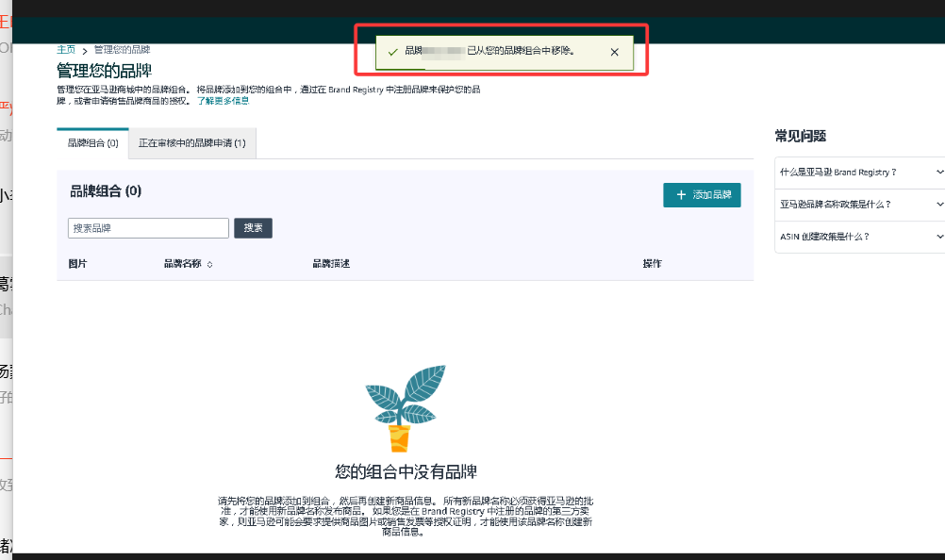Viewport: 945px width, 560px height.
Task: Click the 添加品牌 button
Action: click(x=702, y=195)
